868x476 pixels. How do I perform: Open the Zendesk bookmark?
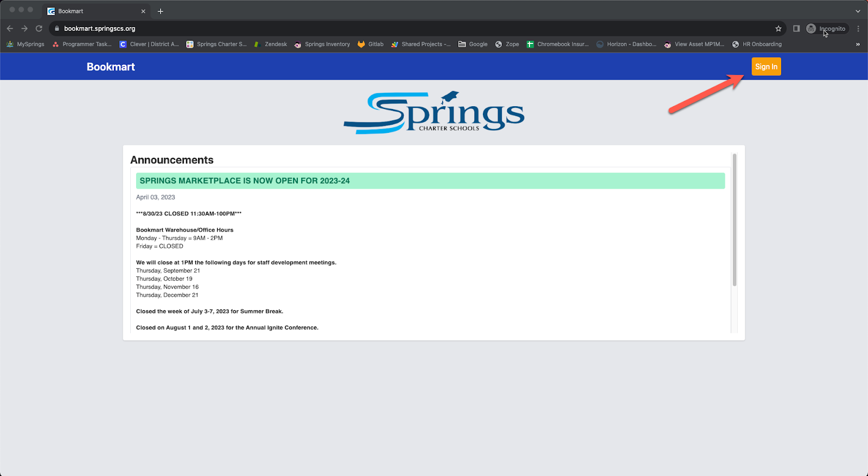pyautogui.click(x=271, y=44)
